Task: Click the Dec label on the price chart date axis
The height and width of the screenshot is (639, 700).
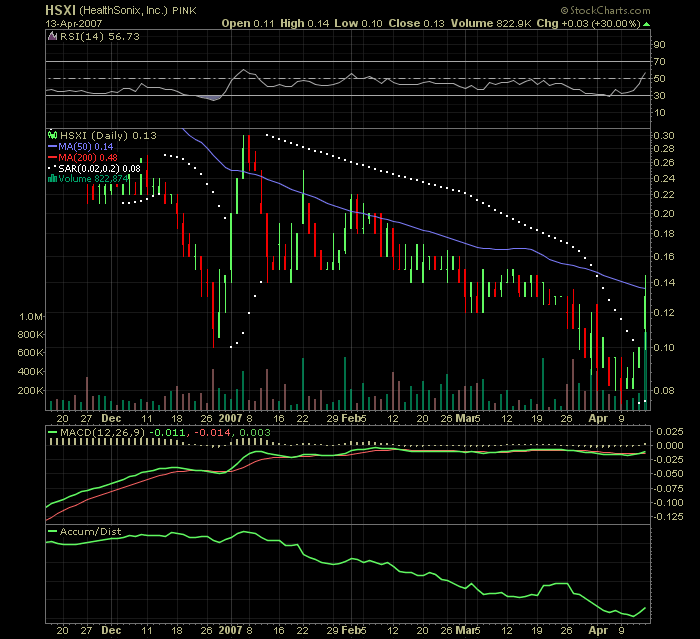Action: (x=111, y=418)
